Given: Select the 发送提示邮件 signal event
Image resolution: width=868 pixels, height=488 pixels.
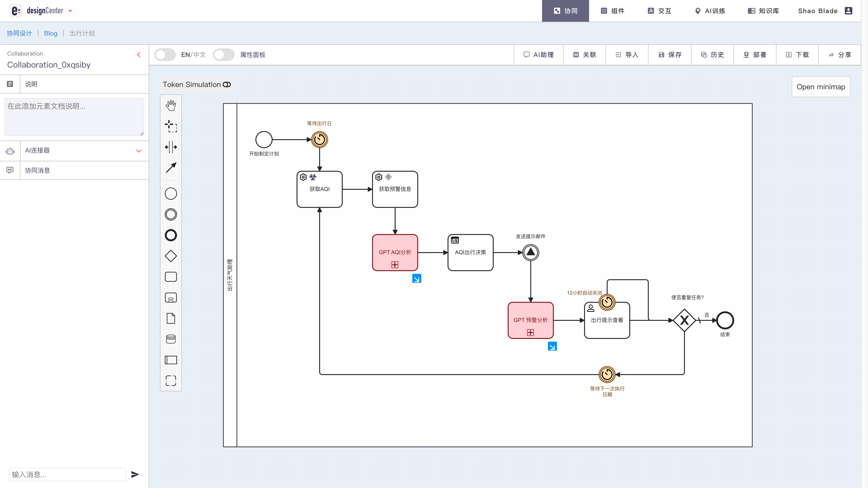Looking at the screenshot, I should (531, 252).
